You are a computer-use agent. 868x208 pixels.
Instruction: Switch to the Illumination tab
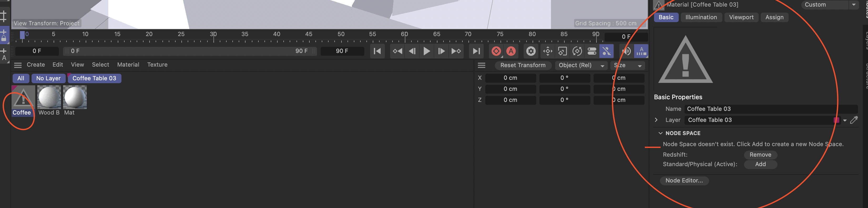pyautogui.click(x=701, y=18)
